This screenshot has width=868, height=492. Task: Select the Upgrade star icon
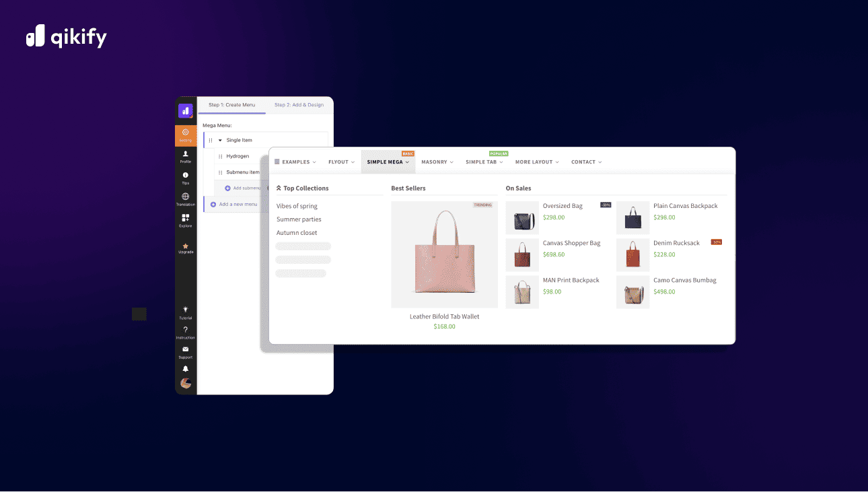186,246
